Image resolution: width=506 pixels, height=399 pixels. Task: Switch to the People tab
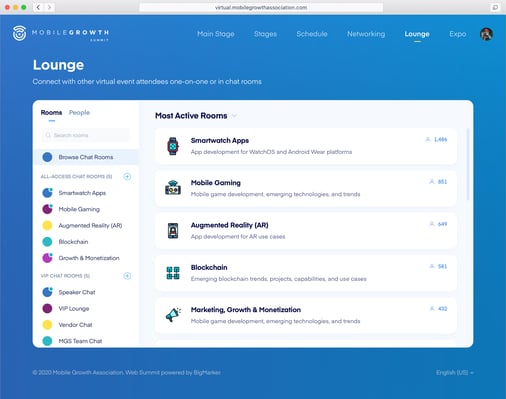(79, 113)
